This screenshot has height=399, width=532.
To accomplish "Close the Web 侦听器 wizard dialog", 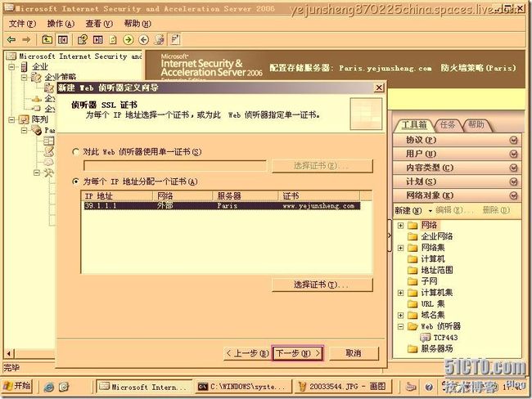I will coord(379,87).
